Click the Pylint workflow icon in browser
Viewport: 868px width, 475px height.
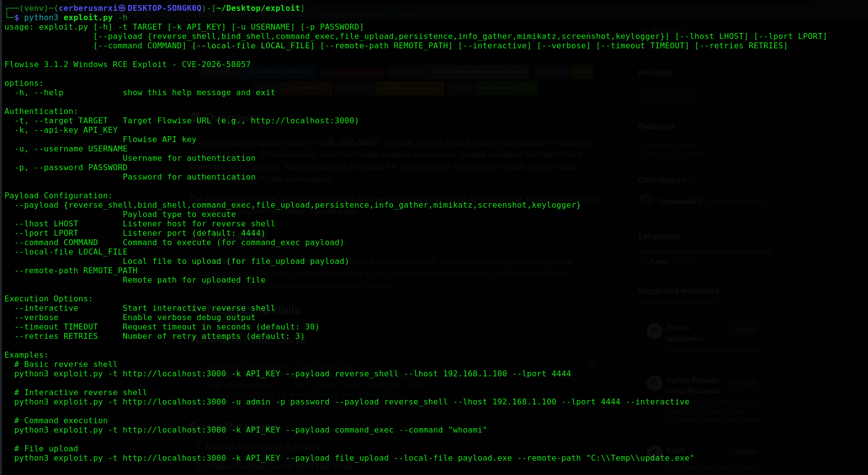pyautogui.click(x=655, y=453)
